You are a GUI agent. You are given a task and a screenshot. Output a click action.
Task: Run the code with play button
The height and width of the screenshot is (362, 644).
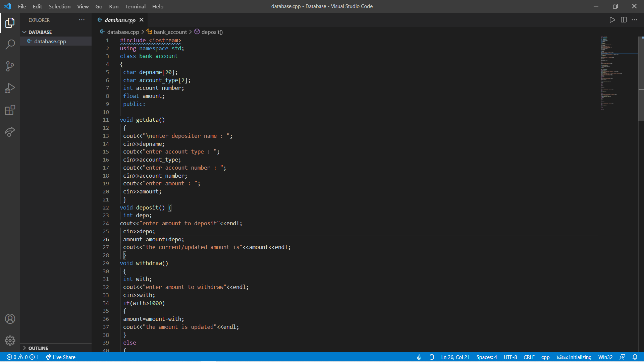612,20
